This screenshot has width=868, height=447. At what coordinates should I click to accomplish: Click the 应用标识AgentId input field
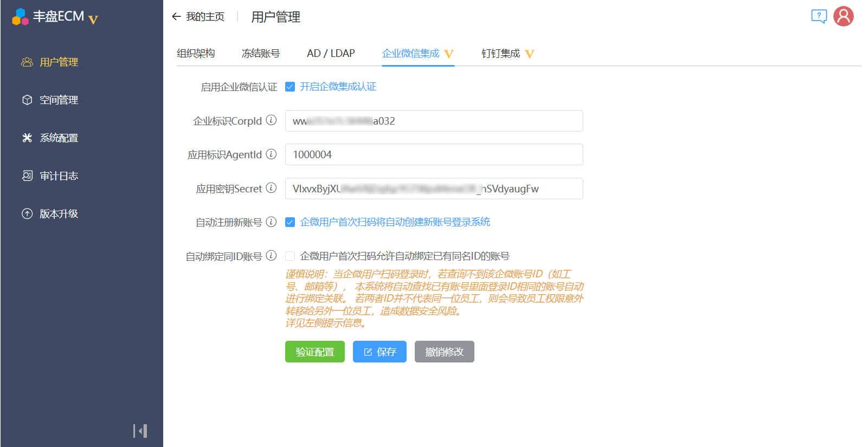pyautogui.click(x=434, y=154)
